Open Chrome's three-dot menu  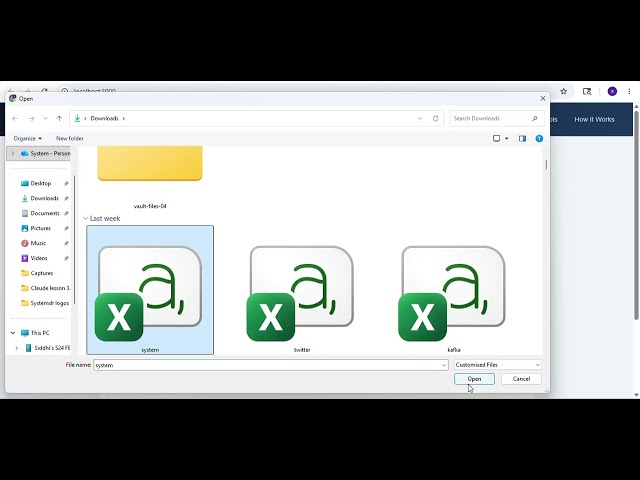[629, 91]
